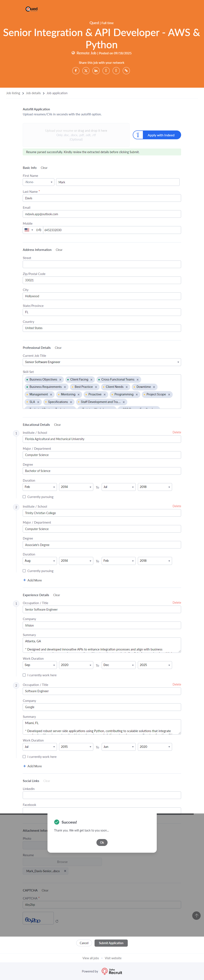This screenshot has width=204, height=980.
Task: Open the name salutation dropdown
Action: tap(38, 182)
